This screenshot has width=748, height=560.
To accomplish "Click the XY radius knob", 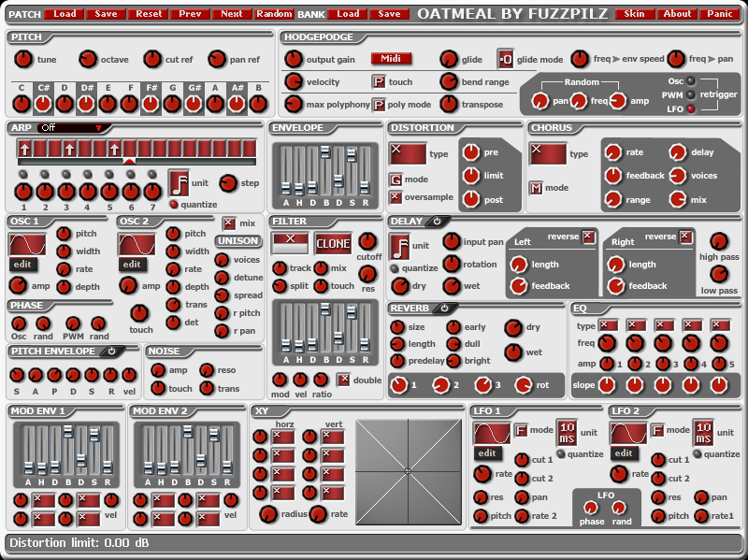I will pyautogui.click(x=268, y=514).
